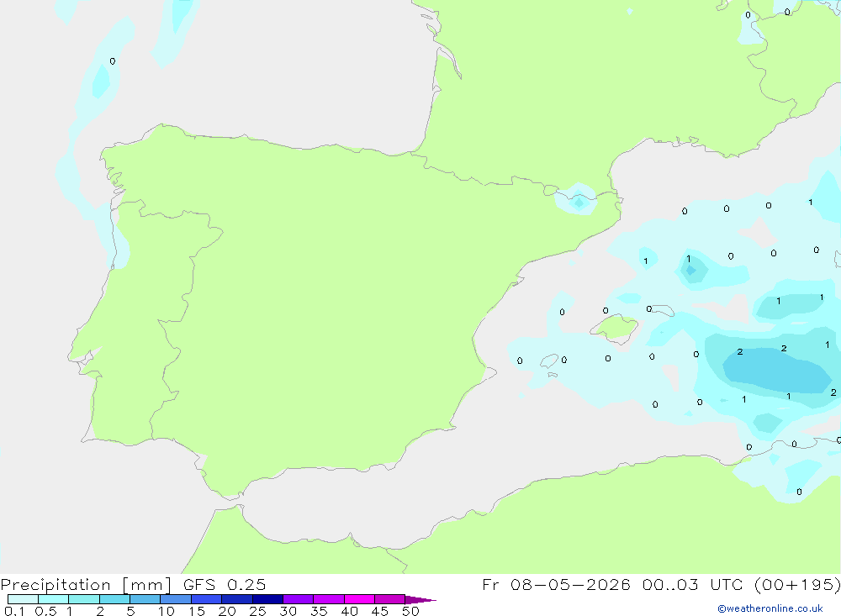Image resolution: width=841 pixels, height=616 pixels.
Task: Click the 'GFS 0.25' model label
Action: [225, 585]
